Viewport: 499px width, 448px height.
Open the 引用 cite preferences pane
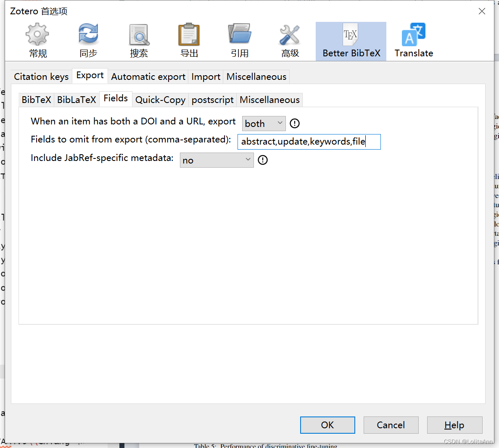(240, 41)
